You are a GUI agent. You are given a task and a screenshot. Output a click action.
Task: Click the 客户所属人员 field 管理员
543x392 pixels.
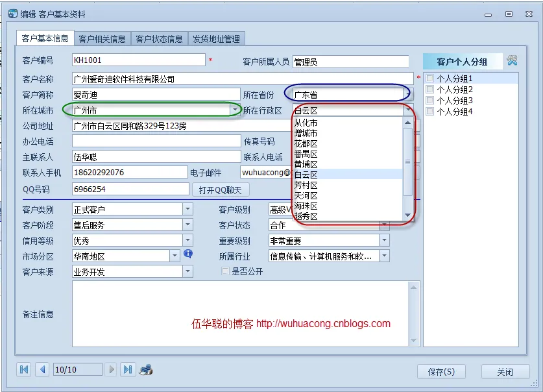350,62
